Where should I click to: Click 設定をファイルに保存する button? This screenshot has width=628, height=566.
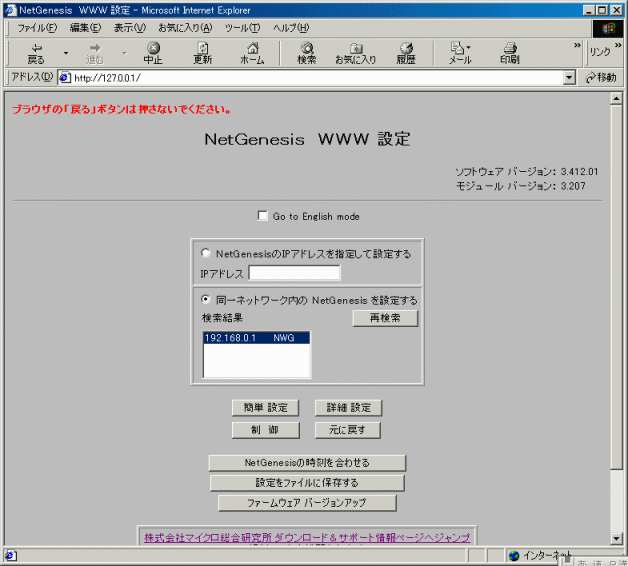[x=307, y=483]
